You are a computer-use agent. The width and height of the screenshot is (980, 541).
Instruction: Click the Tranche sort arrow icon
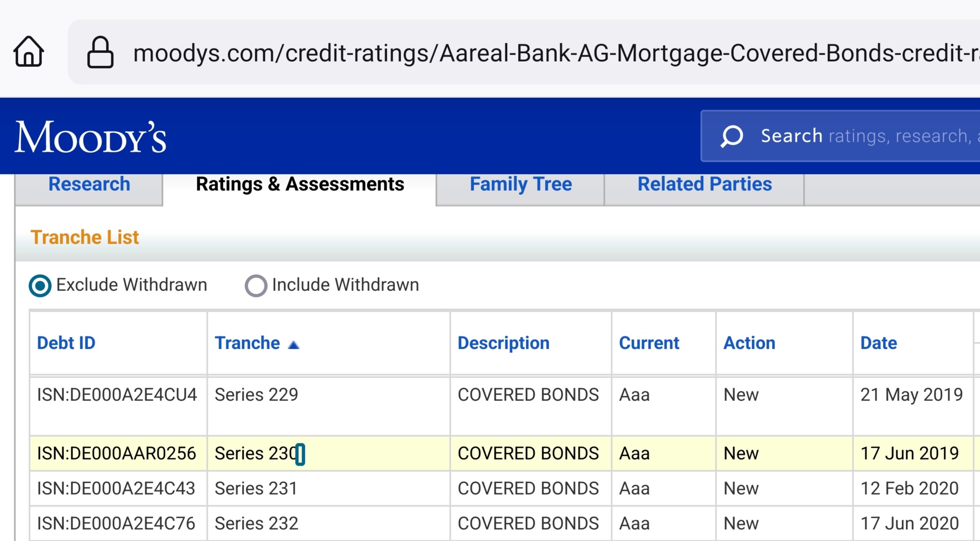coord(294,345)
